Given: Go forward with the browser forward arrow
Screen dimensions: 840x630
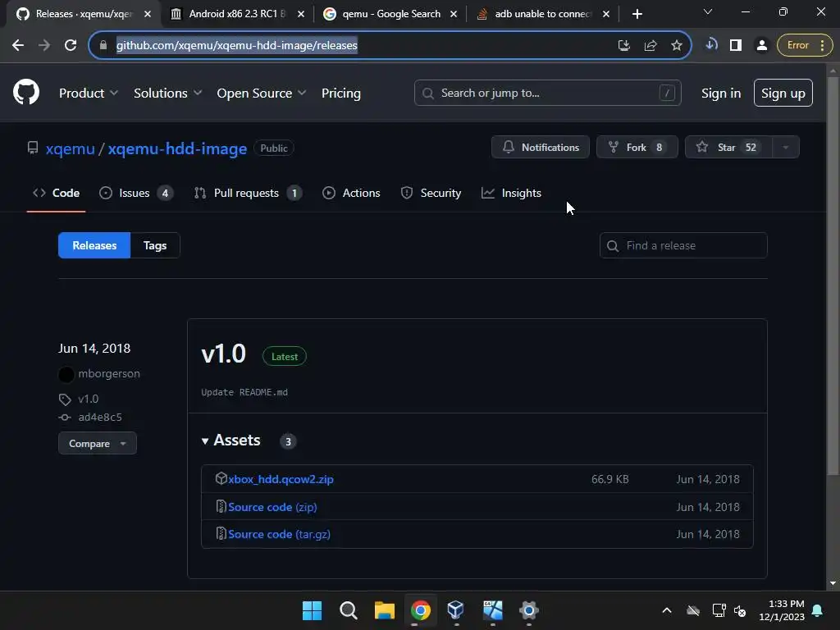Looking at the screenshot, I should (44, 45).
